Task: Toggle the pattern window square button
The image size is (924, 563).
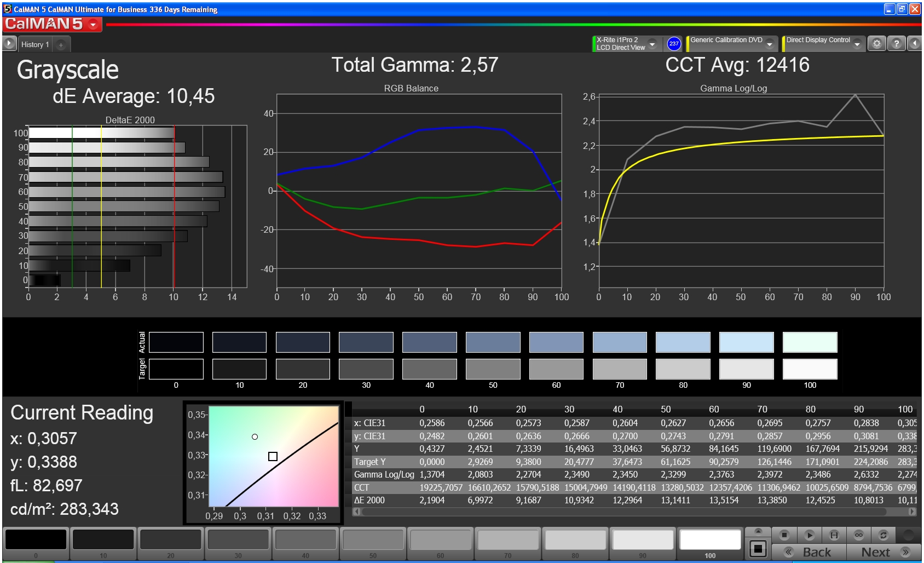Action: [x=758, y=548]
